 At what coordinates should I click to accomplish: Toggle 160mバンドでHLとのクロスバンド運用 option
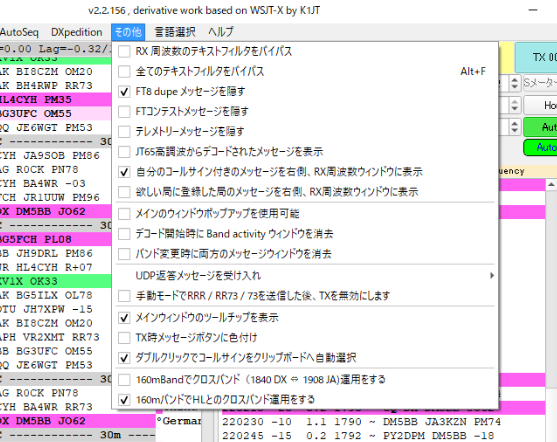click(124, 400)
